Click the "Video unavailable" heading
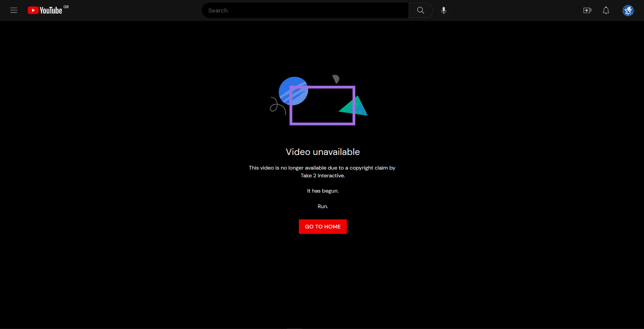 pos(323,152)
